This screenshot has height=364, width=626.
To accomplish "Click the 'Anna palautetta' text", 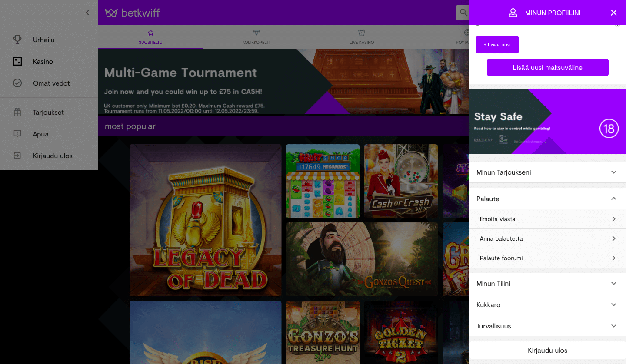I will click(x=501, y=238).
